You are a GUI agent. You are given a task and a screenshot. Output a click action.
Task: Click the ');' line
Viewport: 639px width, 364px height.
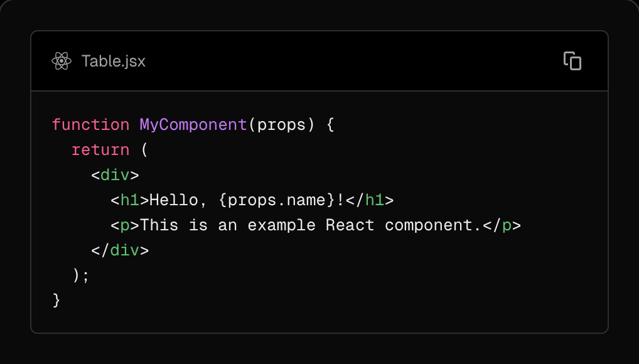coord(81,276)
